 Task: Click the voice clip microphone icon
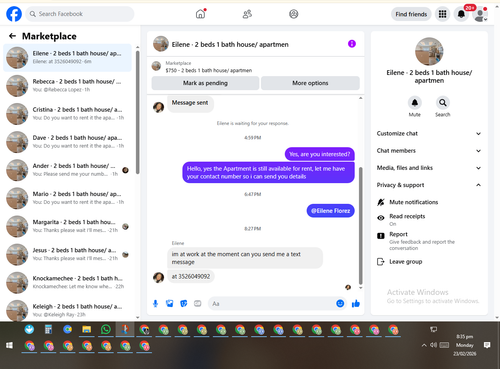coord(155,303)
